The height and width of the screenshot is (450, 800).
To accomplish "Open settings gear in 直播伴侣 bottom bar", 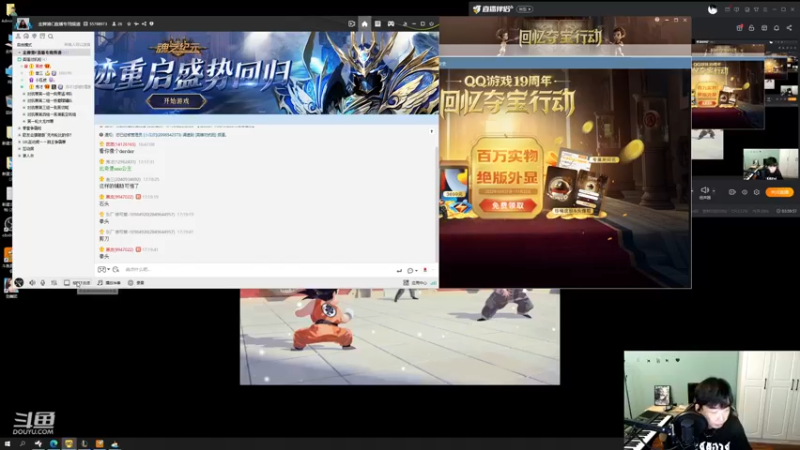I will coord(757,192).
